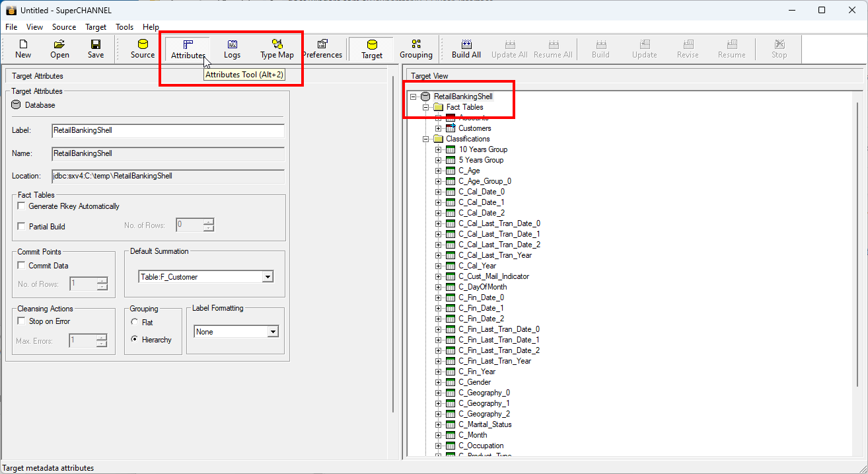Open the Logs tool

232,48
